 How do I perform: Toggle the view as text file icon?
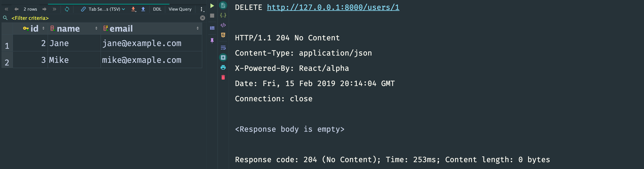[223, 5]
